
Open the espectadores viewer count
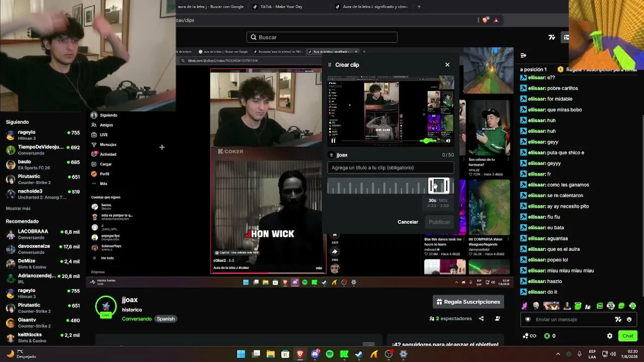tap(451, 318)
